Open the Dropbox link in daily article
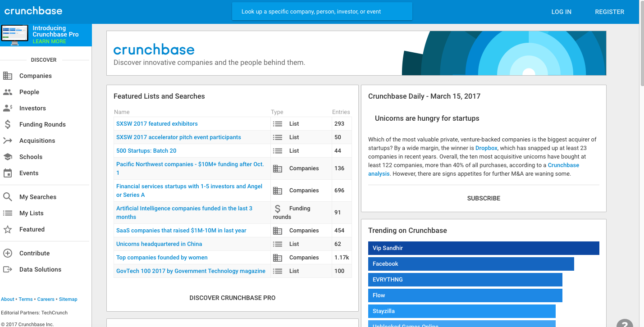Viewport: 644px width, 327px height. [486, 148]
